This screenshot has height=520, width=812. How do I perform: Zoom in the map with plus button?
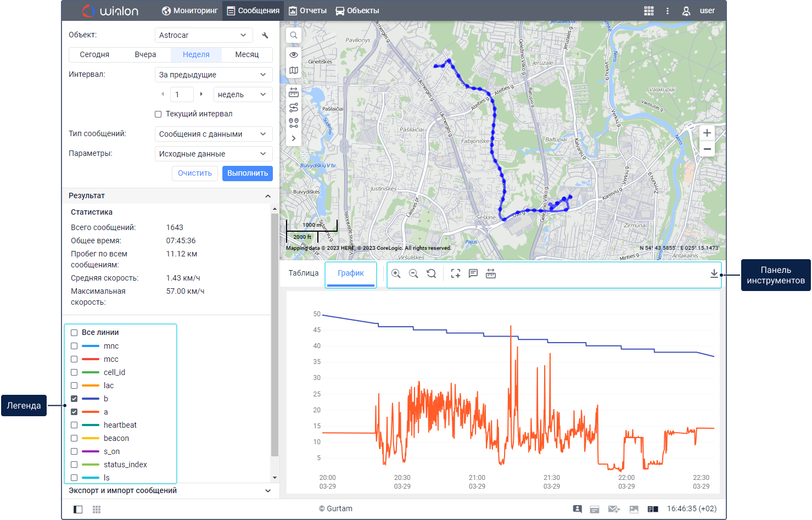(x=707, y=133)
